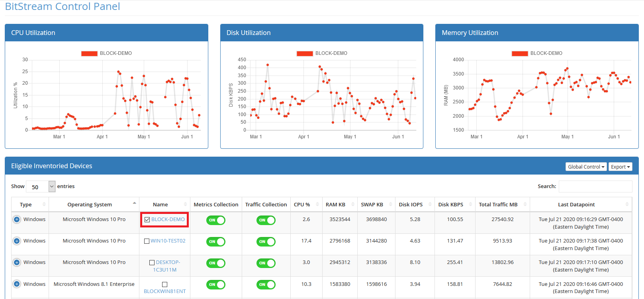
Task: Sort by Total Traffic MB arrows
Action: (x=525, y=204)
